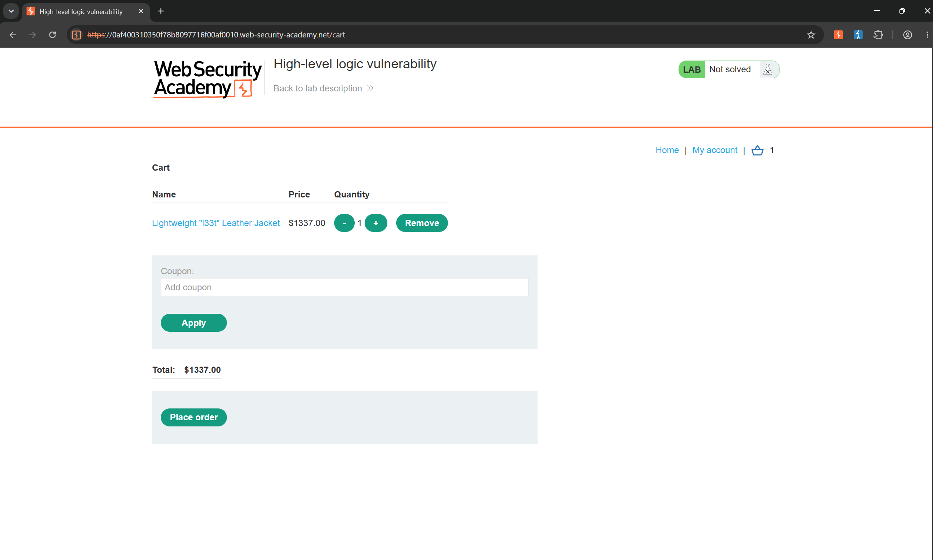The image size is (933, 560).
Task: Focus the Add coupon input field
Action: [344, 287]
